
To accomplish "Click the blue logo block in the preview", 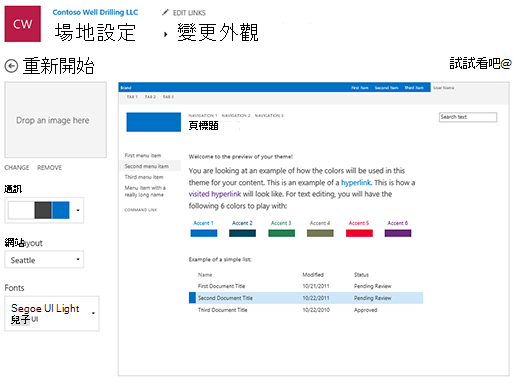I will pos(154,122).
